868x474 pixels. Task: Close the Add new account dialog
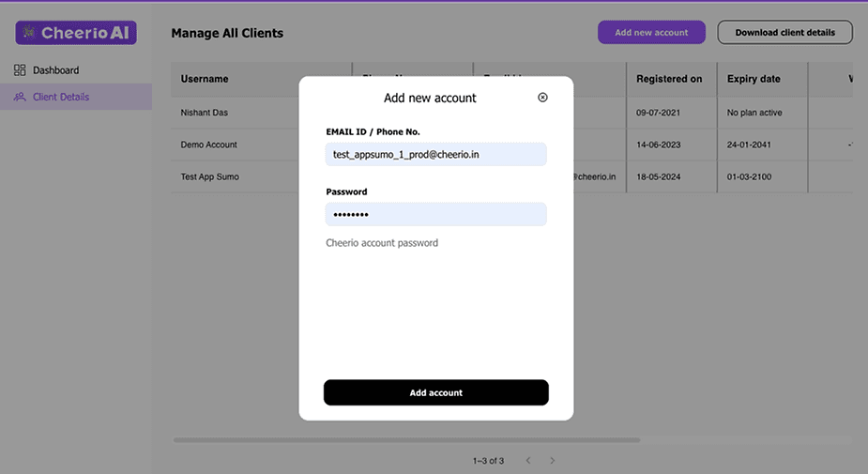(542, 98)
